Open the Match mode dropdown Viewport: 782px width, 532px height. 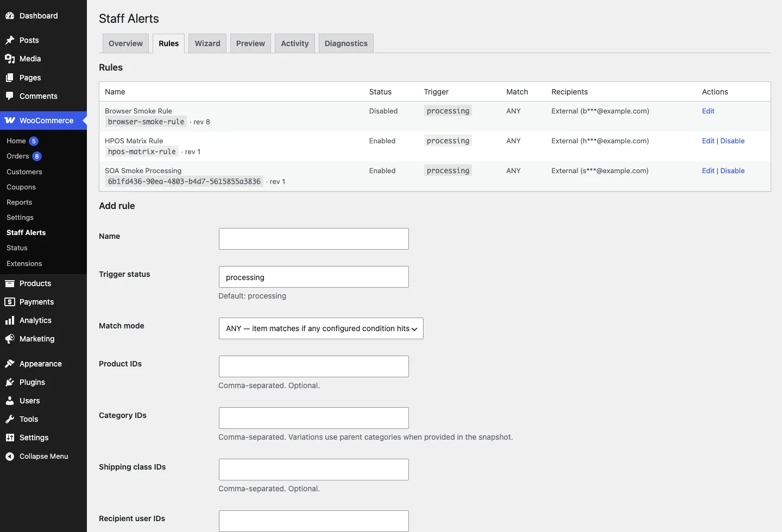coord(321,328)
